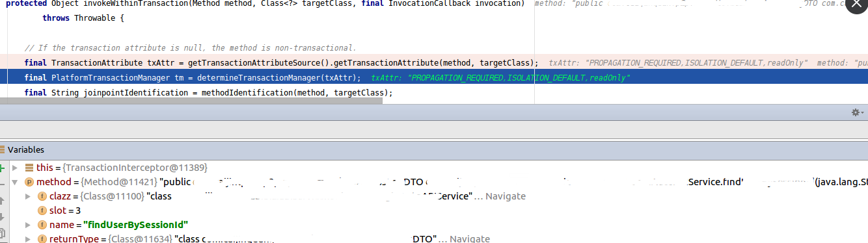Click the copy/duplicate watch icon in left strip
This screenshot has height=243, width=868.
(x=2, y=233)
